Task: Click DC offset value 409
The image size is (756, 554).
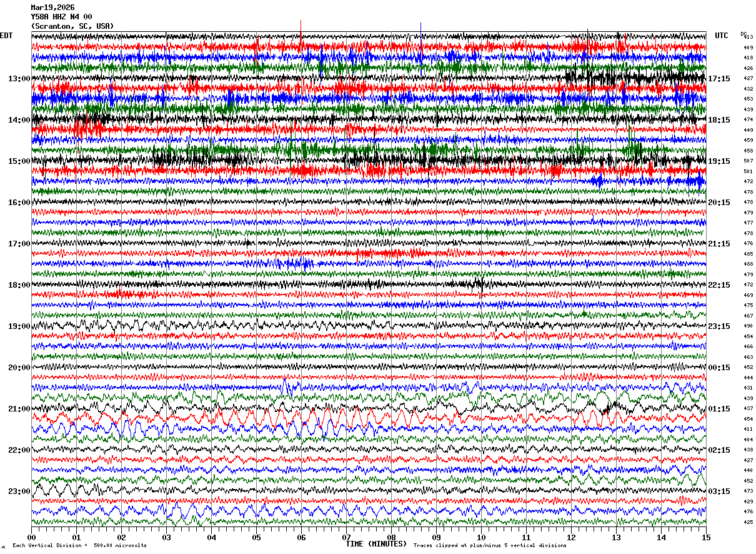Action: click(x=748, y=48)
